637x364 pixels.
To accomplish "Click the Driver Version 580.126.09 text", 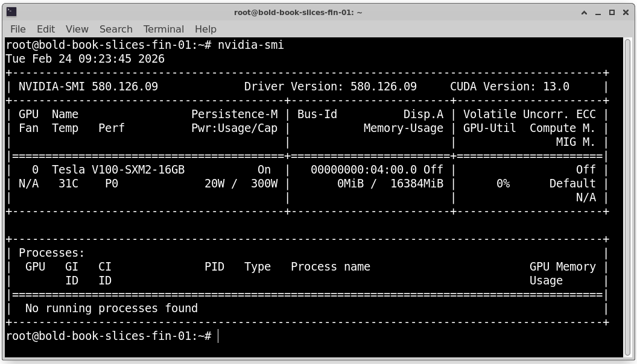I will [x=330, y=87].
